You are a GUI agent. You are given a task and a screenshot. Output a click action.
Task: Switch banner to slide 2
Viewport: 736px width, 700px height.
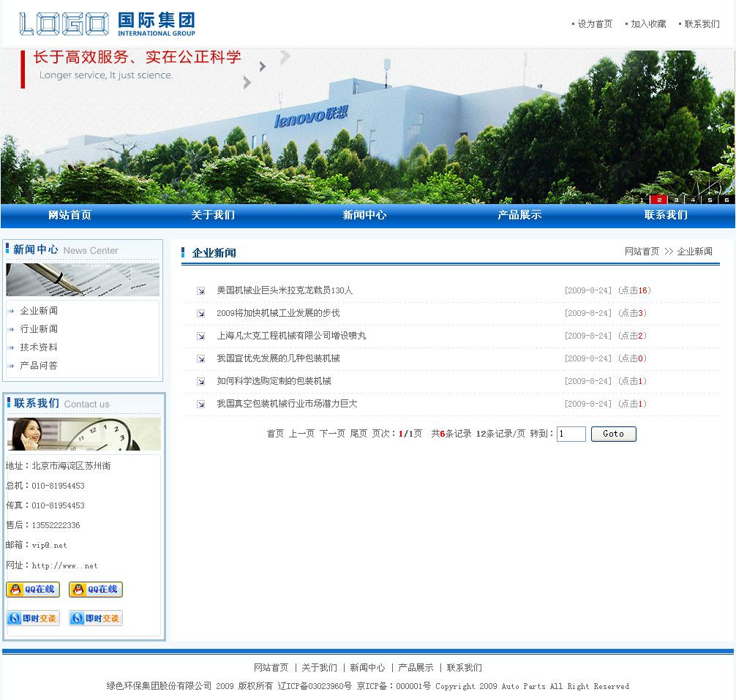pos(659,200)
